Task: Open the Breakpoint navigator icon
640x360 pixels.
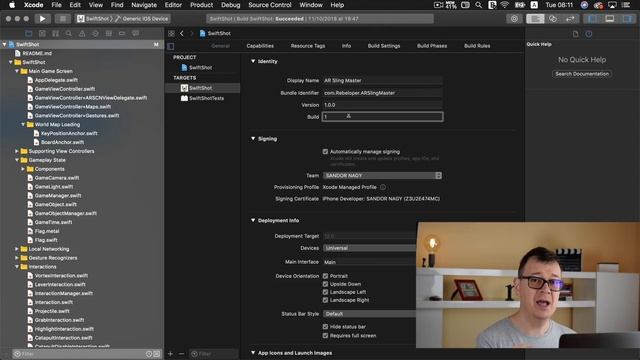Action: (x=122, y=33)
